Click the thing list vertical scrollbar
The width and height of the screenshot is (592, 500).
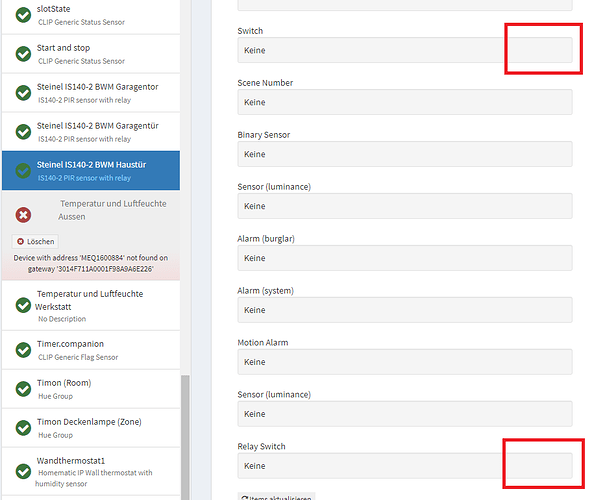[x=185, y=437]
